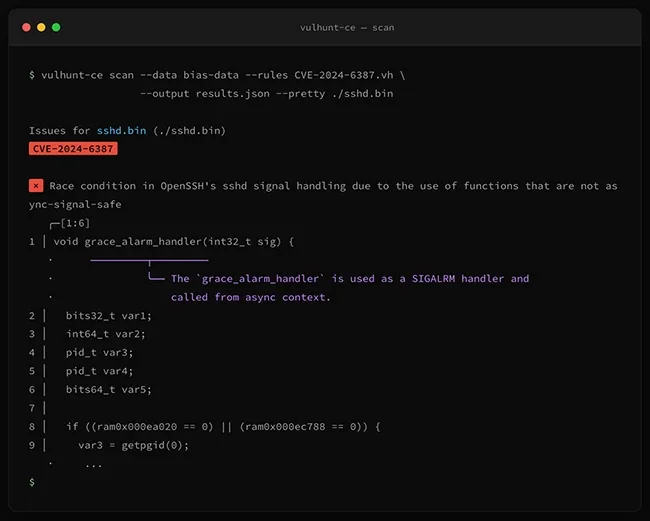650x521 pixels.
Task: Click the yellow minimize window button
Action: click(x=41, y=27)
